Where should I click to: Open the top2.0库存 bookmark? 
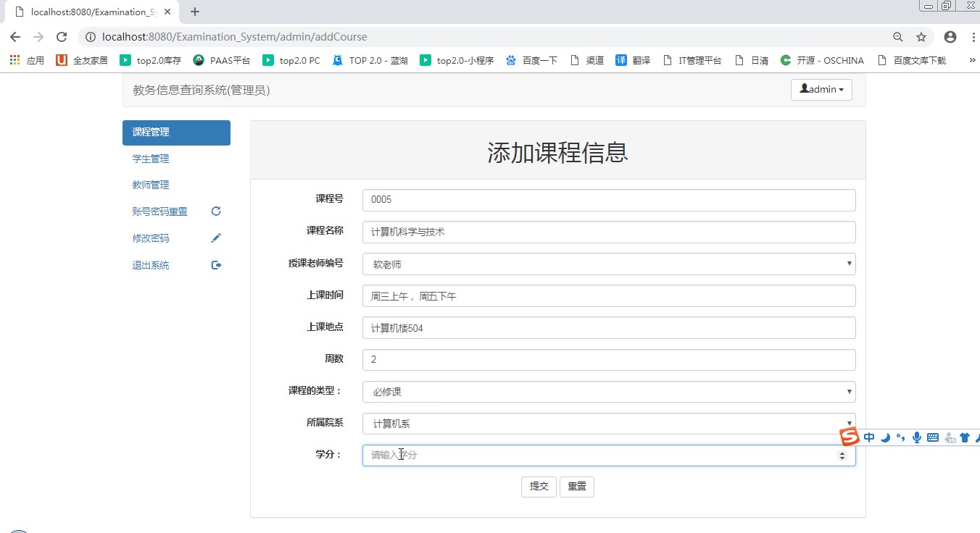pyautogui.click(x=151, y=60)
